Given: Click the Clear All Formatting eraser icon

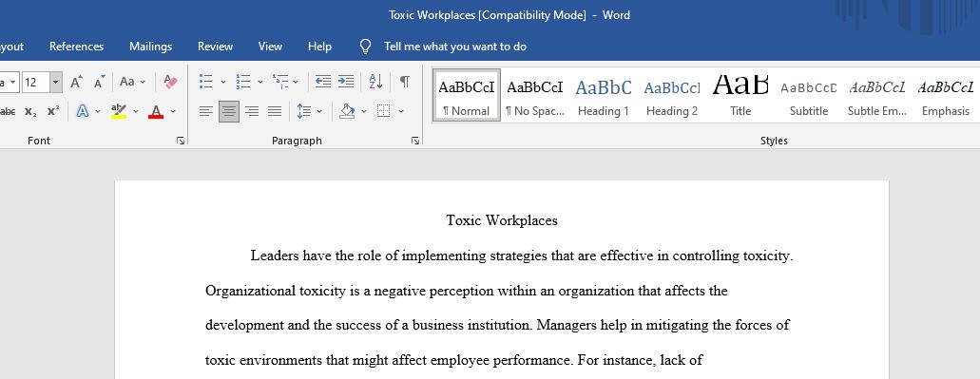Looking at the screenshot, I should click(170, 82).
